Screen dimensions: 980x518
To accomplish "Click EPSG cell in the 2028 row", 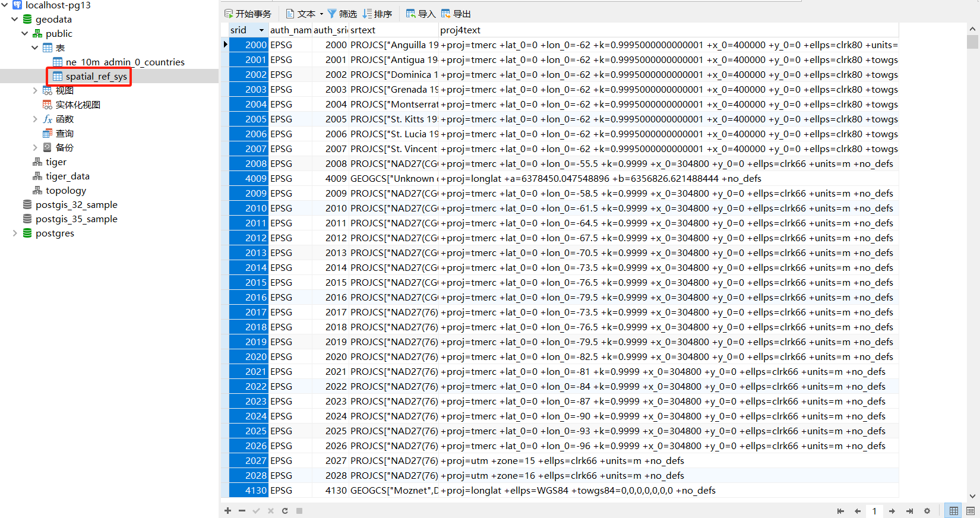I will (290, 476).
